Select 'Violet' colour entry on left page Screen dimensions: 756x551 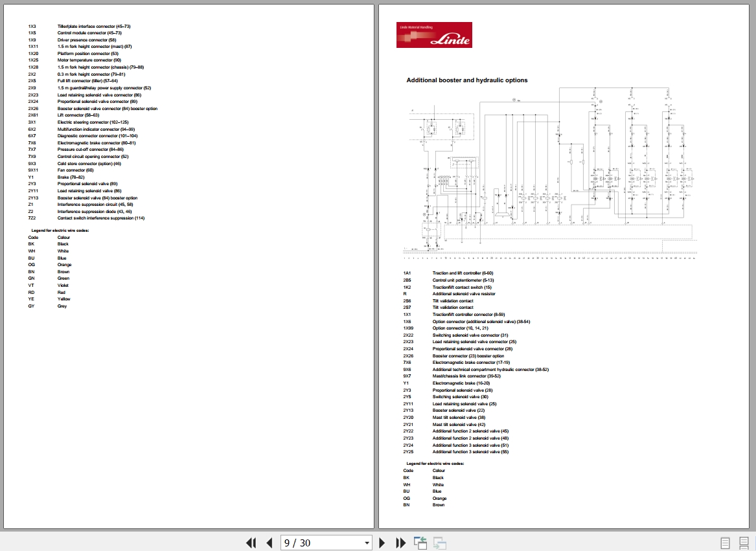63,286
